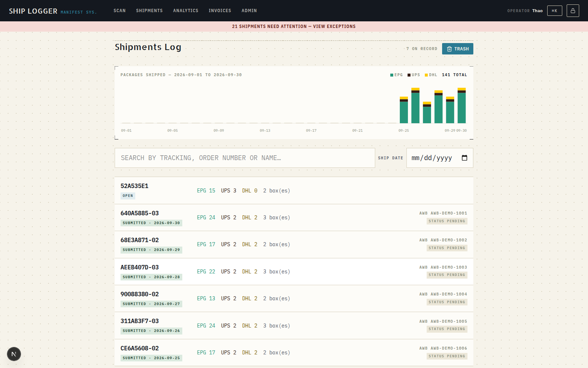This screenshot has width=588, height=368.
Task: Open shipment AEEB407D-03
Action: pos(294,272)
